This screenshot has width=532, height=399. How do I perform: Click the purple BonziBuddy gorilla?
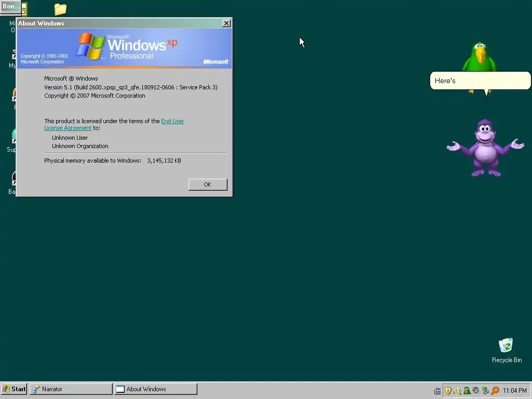click(485, 148)
